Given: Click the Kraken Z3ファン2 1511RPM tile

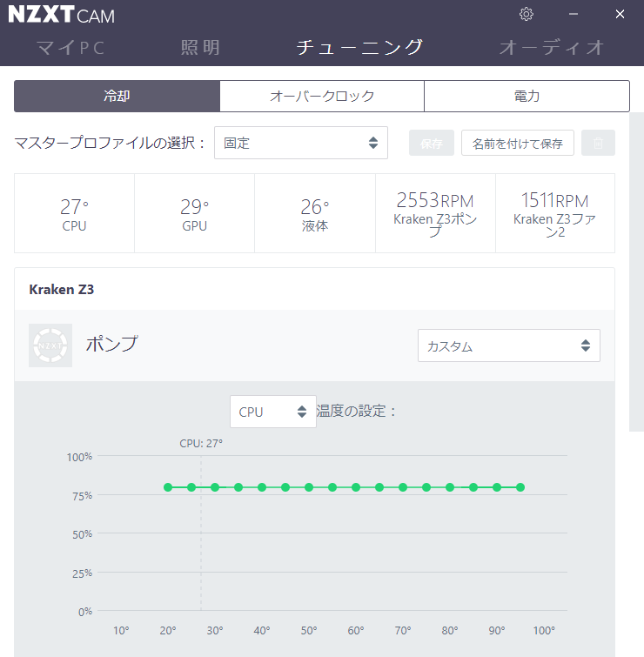Looking at the screenshot, I should tap(555, 213).
